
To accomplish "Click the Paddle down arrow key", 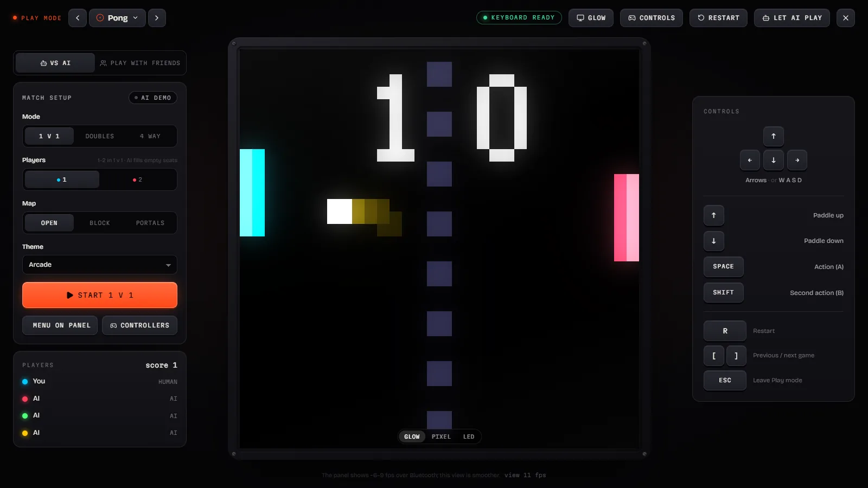I will [714, 241].
